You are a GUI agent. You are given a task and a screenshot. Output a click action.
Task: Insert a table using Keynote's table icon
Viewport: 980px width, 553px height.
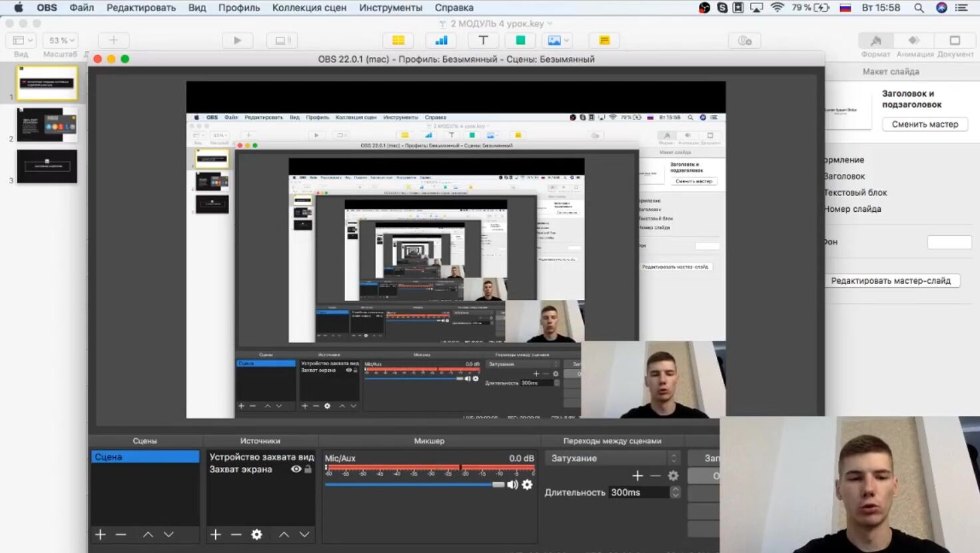[x=398, y=41]
